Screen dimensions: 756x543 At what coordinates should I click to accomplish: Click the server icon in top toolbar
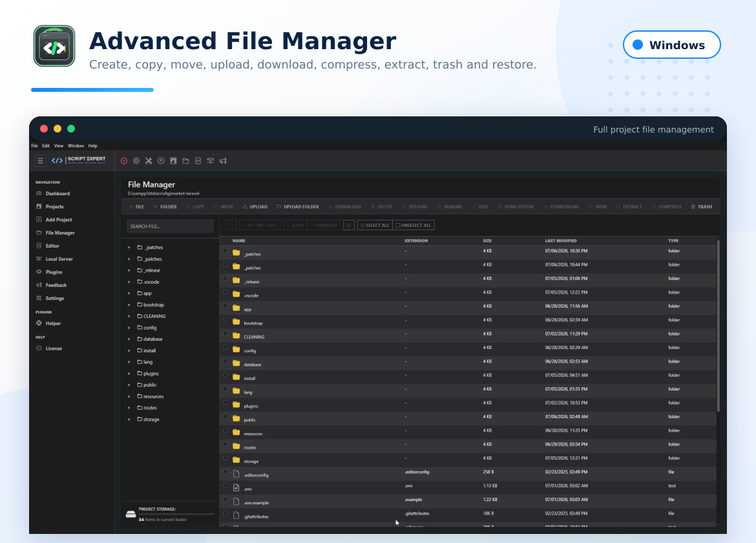[x=210, y=160]
